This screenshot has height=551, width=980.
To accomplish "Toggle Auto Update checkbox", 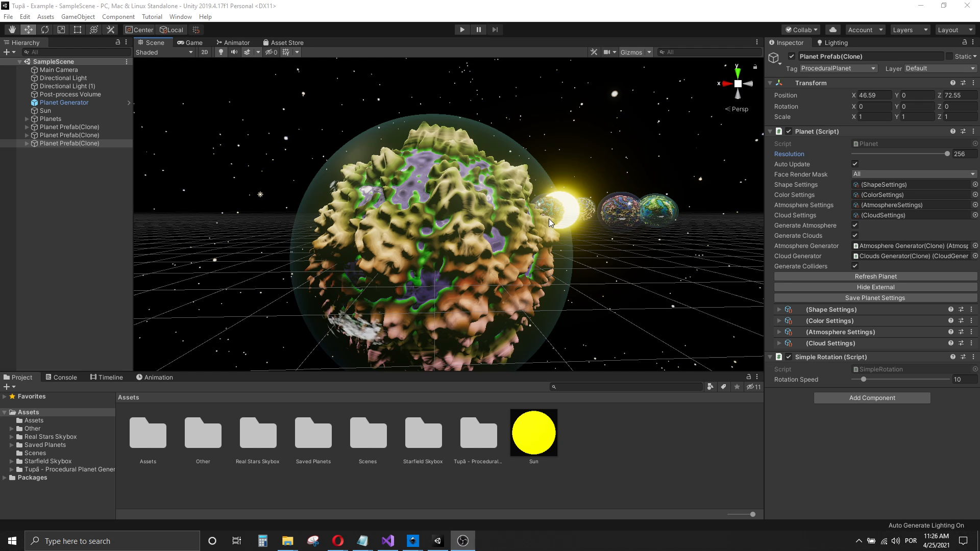I will point(855,164).
